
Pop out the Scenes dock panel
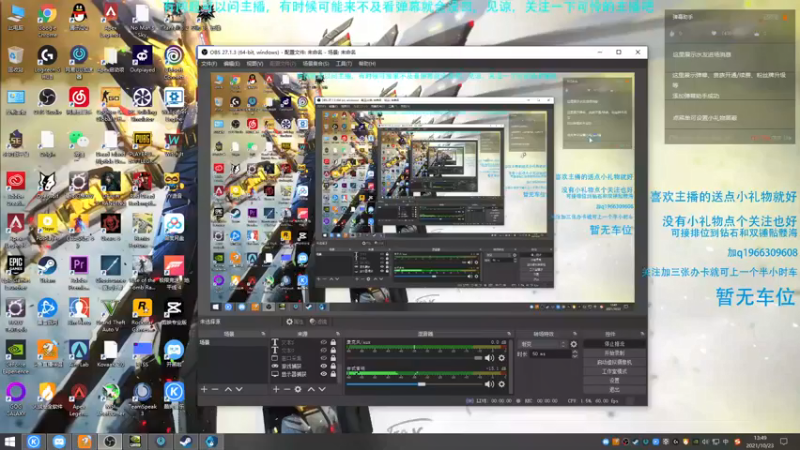263,334
